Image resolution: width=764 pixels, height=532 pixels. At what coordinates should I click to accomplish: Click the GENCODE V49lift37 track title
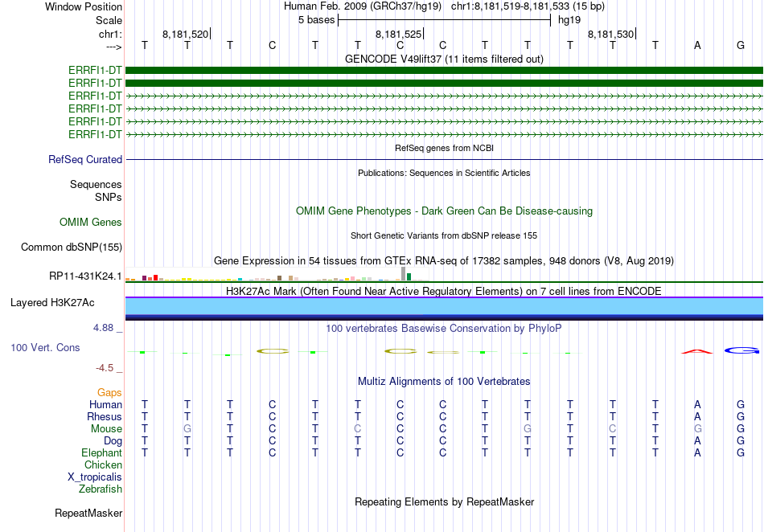tap(444, 59)
